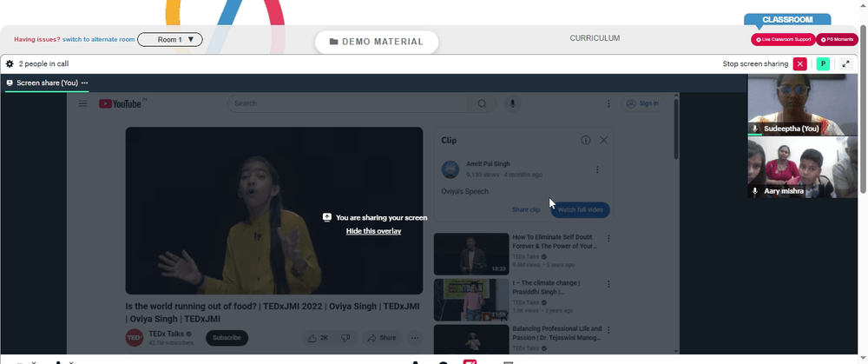Dislike the video with thumbs-down

click(345, 338)
